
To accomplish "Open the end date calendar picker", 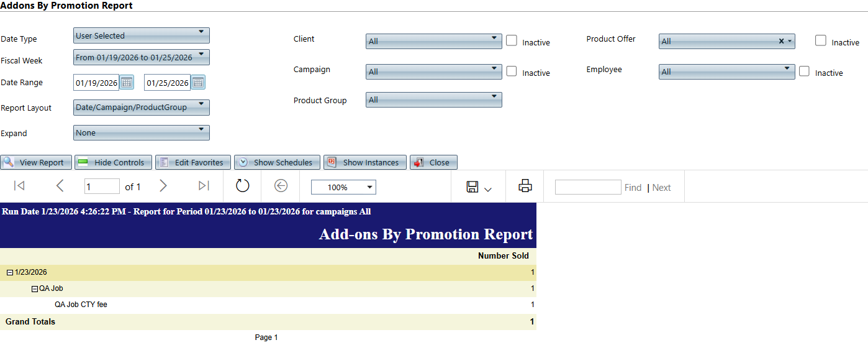I will [x=198, y=83].
